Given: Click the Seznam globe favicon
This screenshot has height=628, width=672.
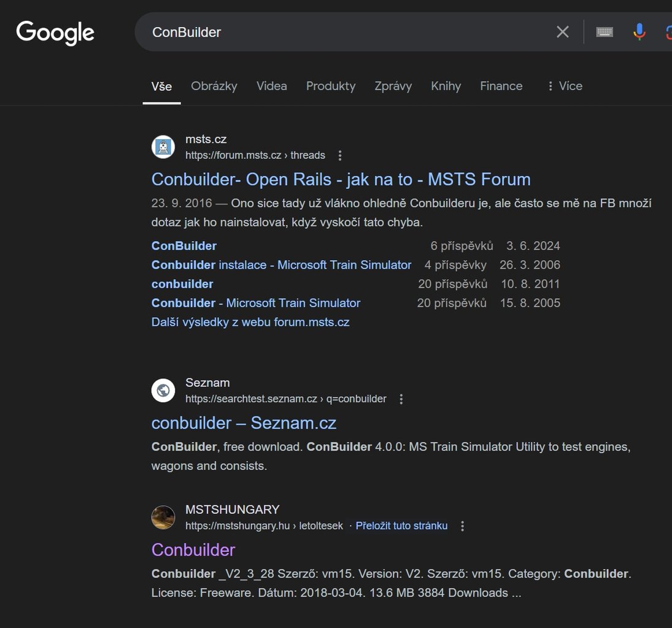Looking at the screenshot, I should click(x=163, y=391).
